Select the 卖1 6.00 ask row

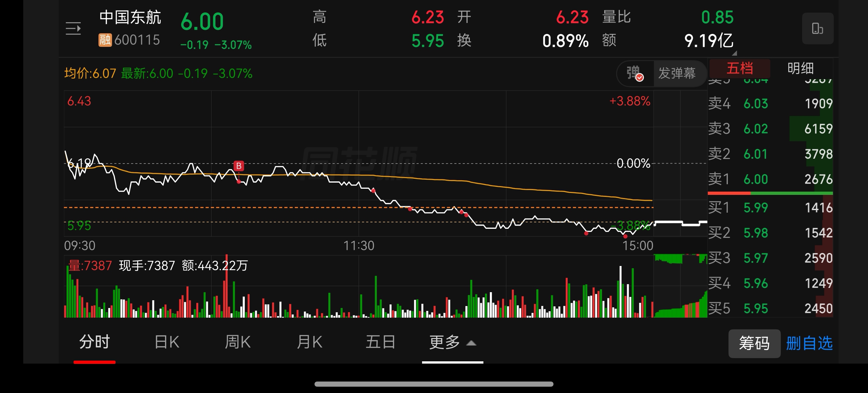[x=770, y=179]
